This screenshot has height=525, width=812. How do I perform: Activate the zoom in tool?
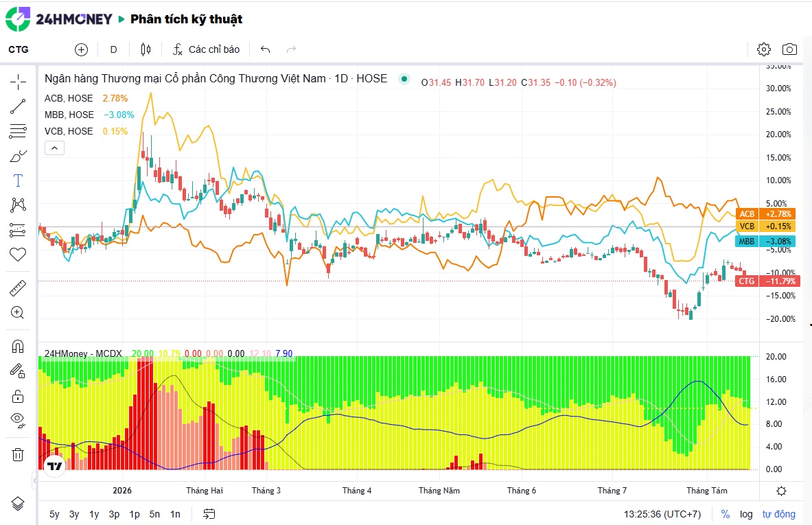point(18,313)
